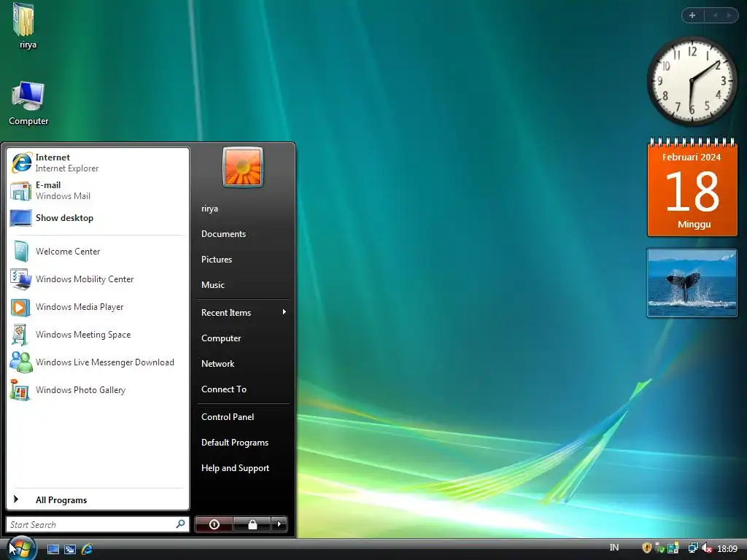Open Windows Security shield tray icon

click(646, 548)
